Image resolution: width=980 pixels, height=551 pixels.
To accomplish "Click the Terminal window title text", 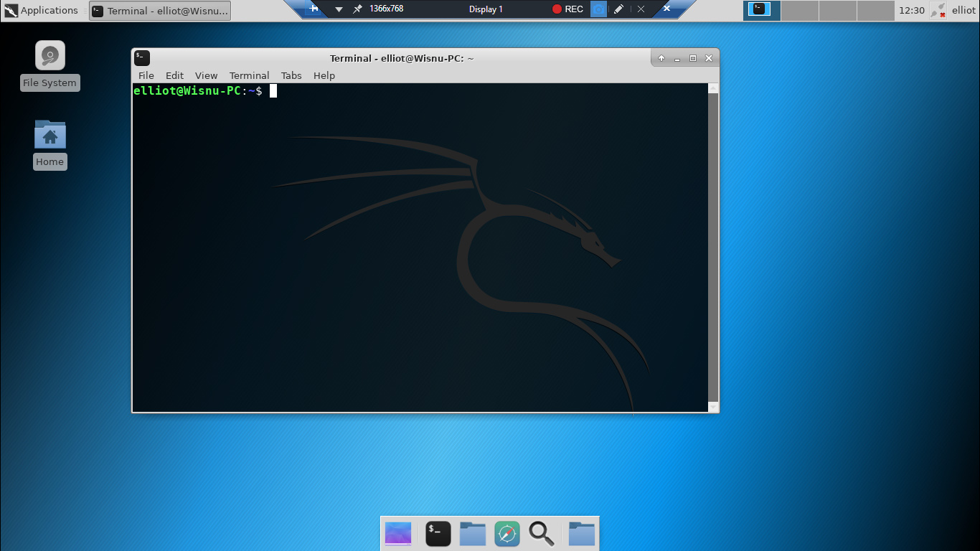I will pyautogui.click(x=402, y=58).
